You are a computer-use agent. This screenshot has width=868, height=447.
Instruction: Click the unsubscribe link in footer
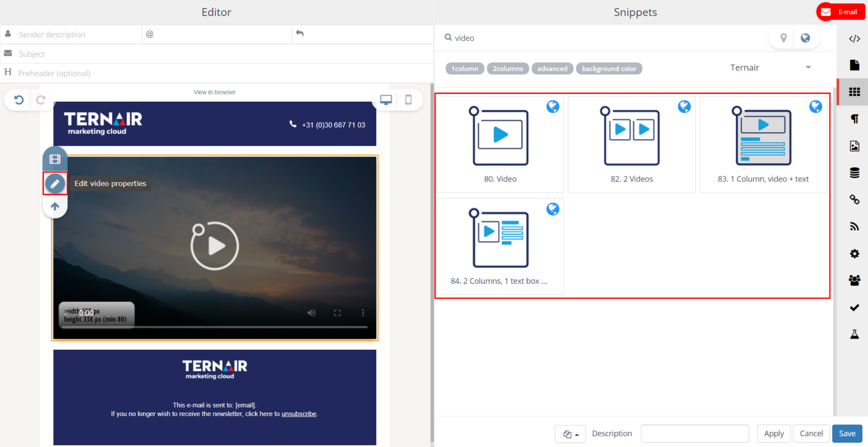pyautogui.click(x=299, y=414)
